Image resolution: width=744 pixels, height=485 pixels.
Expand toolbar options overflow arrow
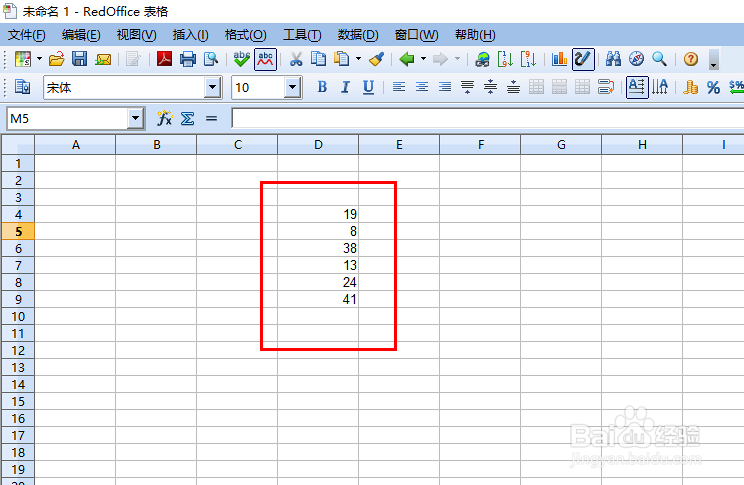[714, 60]
